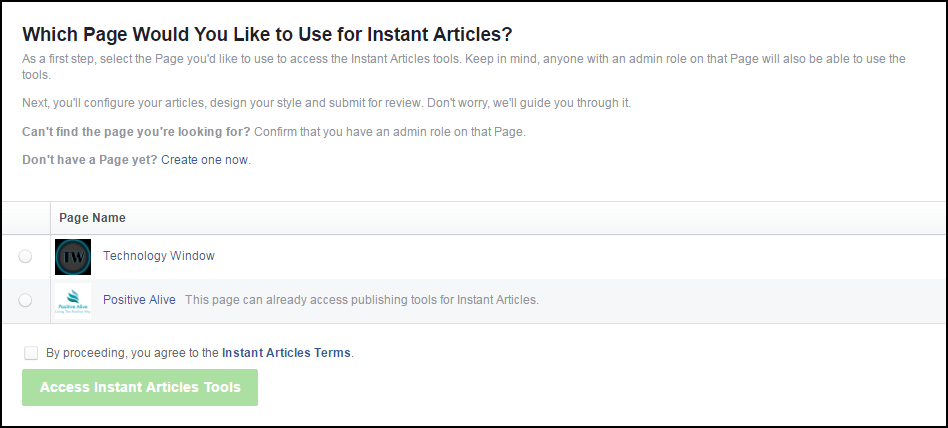
Task: Select the Technology Window radio button
Action: 25,256
